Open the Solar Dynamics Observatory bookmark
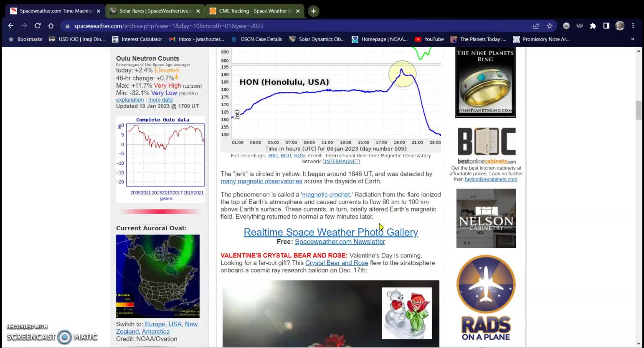644x348 pixels. point(317,39)
